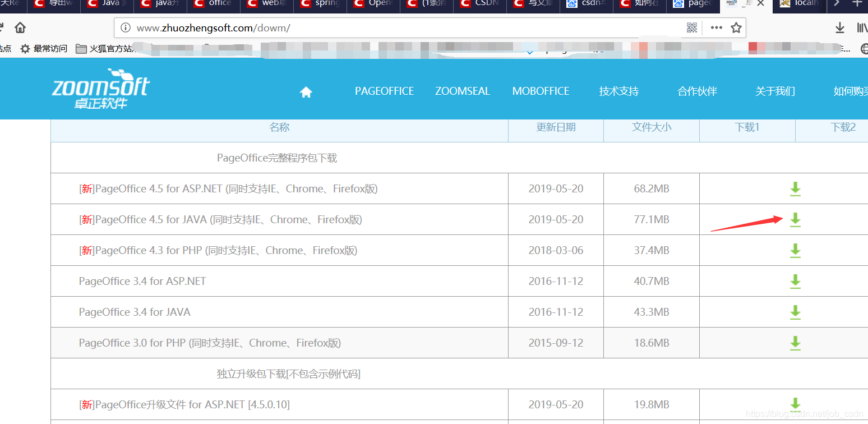Show site information for the URL
This screenshot has height=424, width=868.
pyautogui.click(x=126, y=28)
